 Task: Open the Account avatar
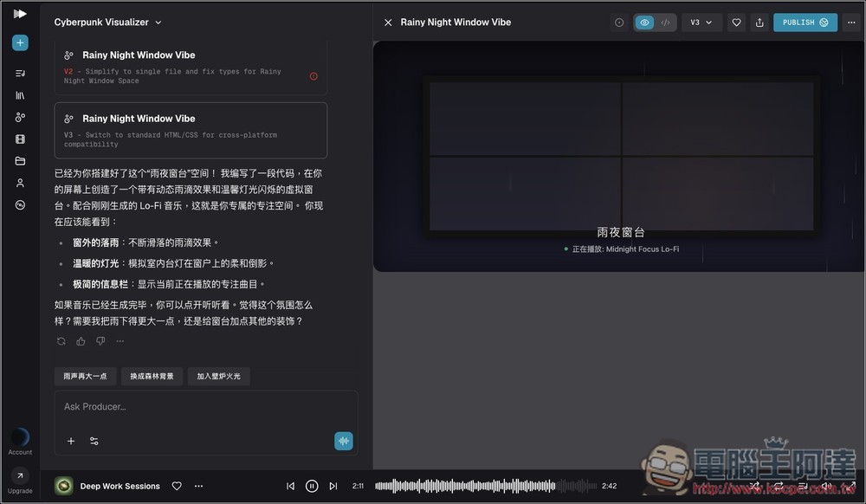click(20, 437)
